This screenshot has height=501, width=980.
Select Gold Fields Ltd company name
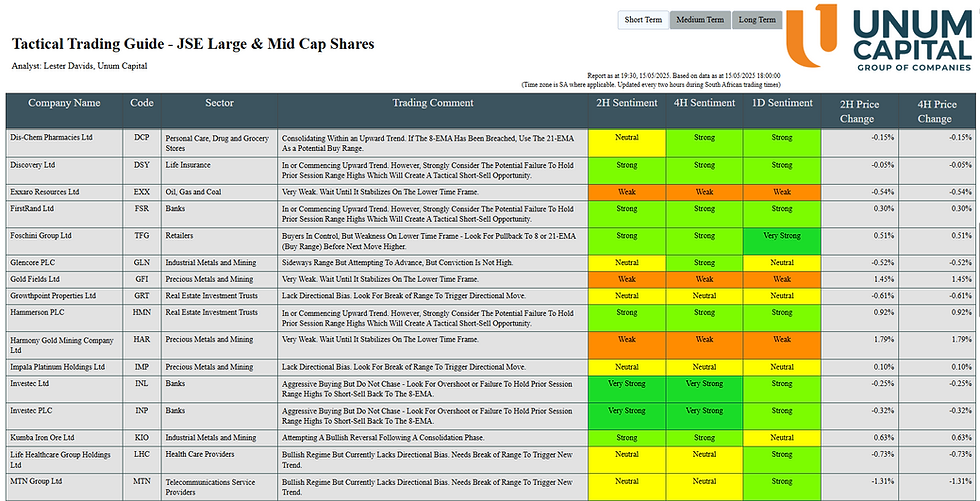37,279
